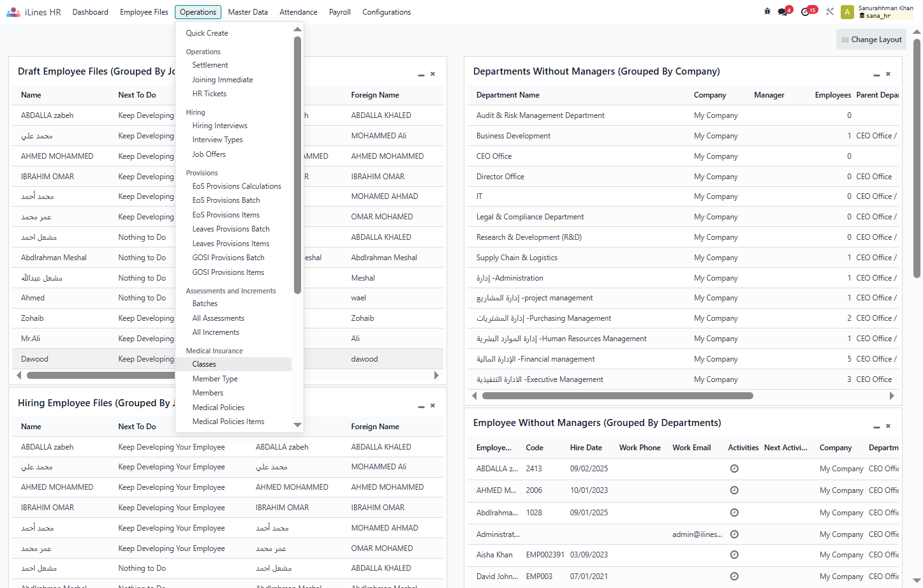Open HR Tickets menu entry
The width and height of the screenshot is (923, 588).
(209, 94)
